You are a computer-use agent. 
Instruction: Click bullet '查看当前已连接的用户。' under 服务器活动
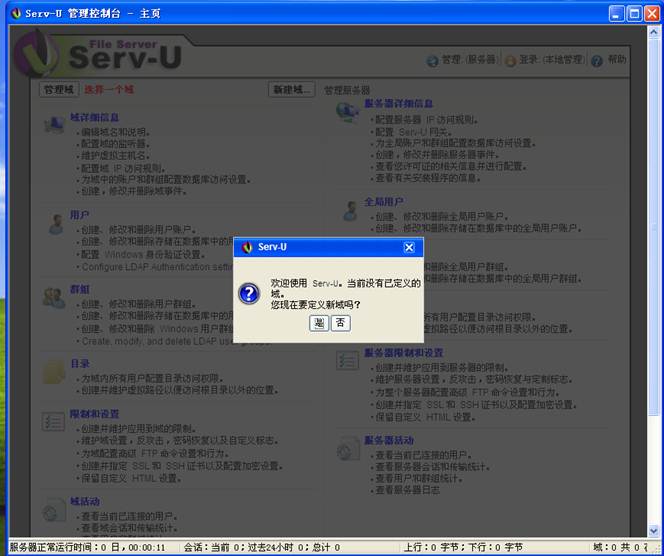[x=423, y=455]
